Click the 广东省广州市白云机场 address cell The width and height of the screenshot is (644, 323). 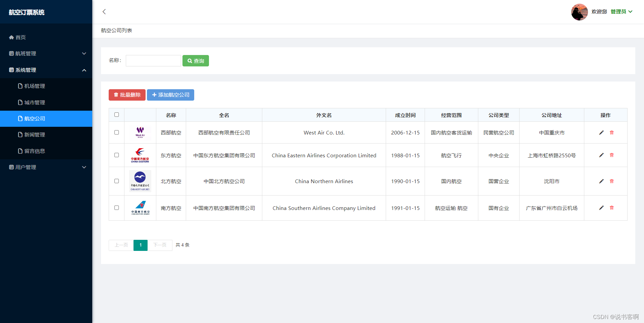pos(552,208)
